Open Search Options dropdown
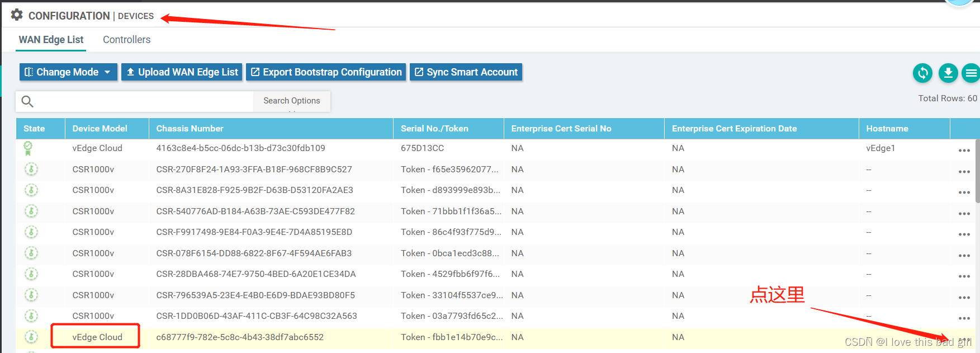This screenshot has width=980, height=353. coord(292,101)
